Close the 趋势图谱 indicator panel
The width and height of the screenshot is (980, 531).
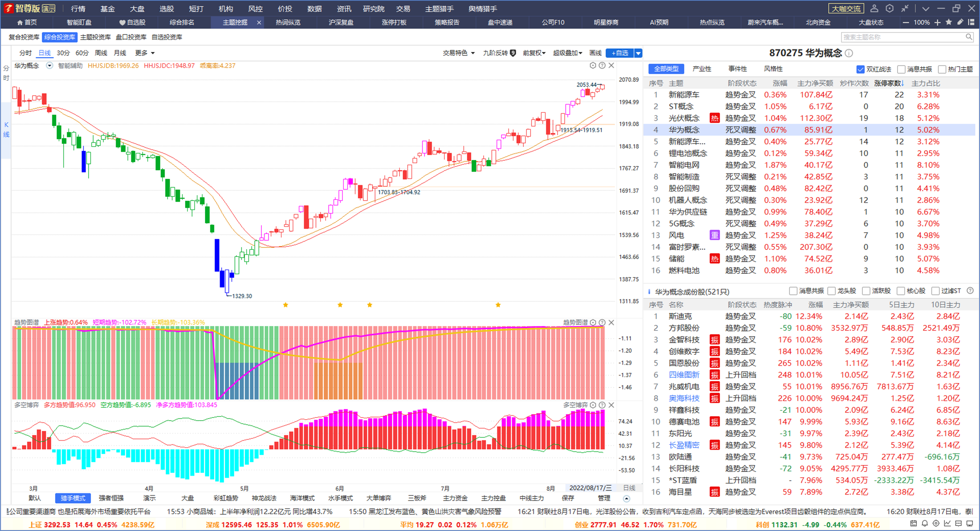point(611,322)
